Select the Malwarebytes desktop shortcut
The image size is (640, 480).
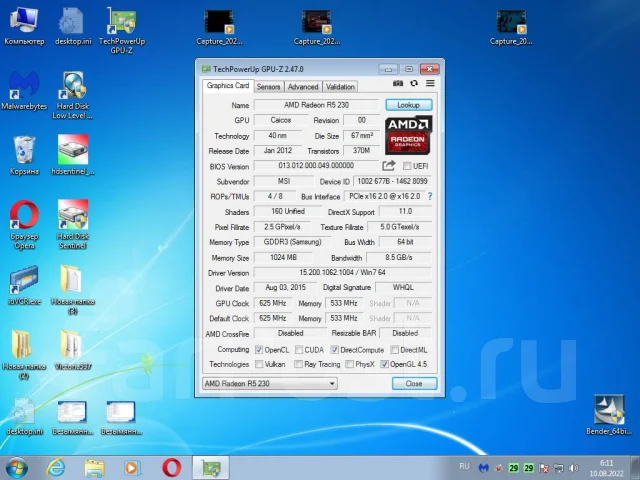click(24, 91)
